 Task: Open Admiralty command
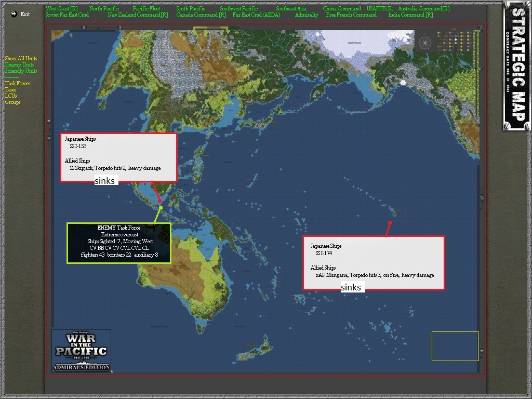click(307, 15)
